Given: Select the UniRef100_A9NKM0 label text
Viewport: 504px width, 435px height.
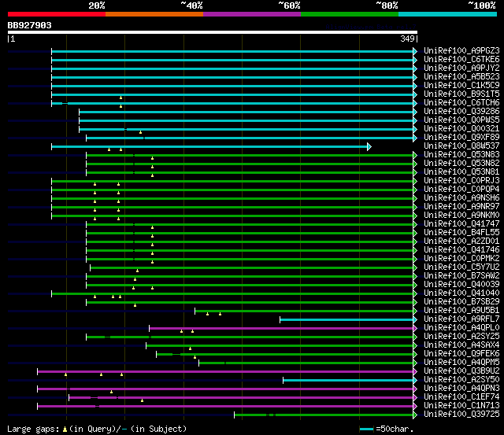Looking at the screenshot, I should pyautogui.click(x=461, y=216).
